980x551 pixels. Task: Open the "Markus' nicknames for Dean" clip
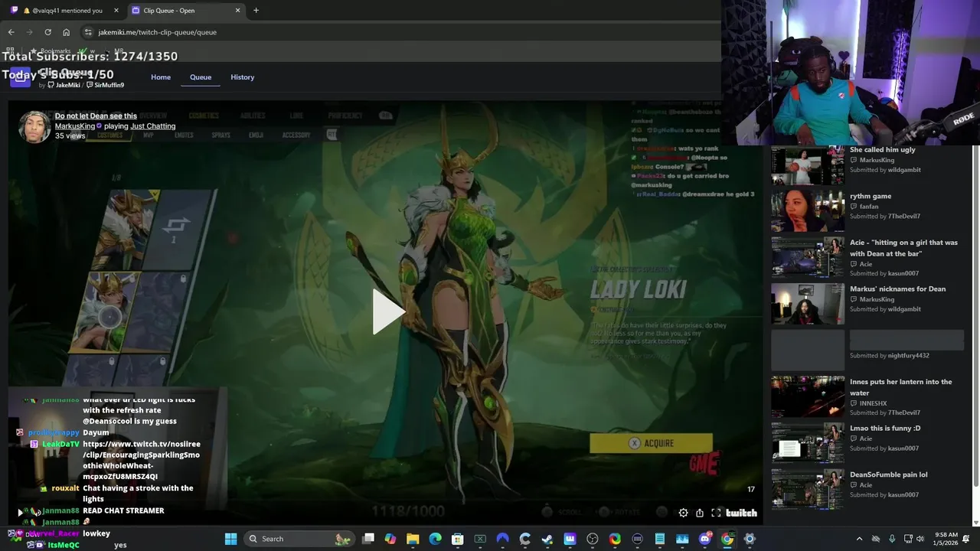click(x=897, y=289)
